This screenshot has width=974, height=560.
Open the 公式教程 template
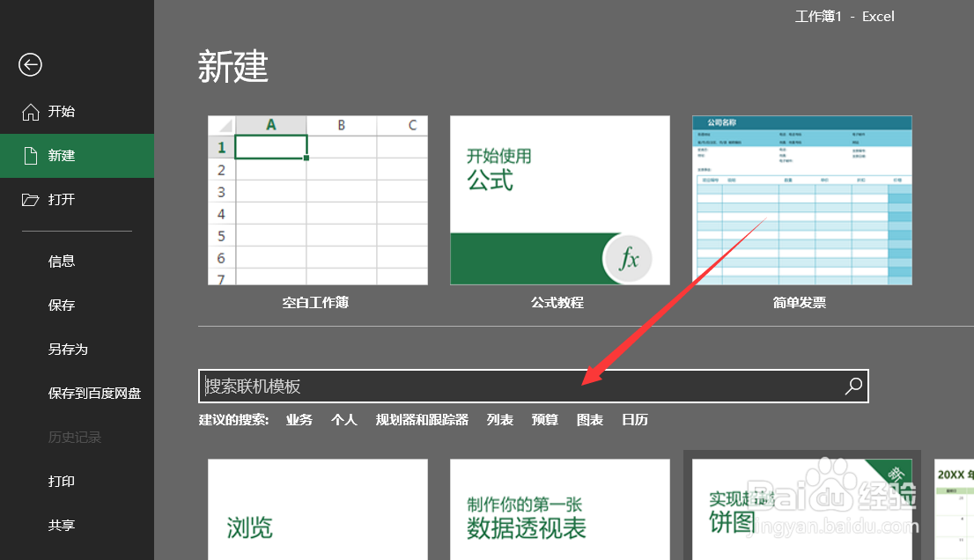tap(560, 200)
